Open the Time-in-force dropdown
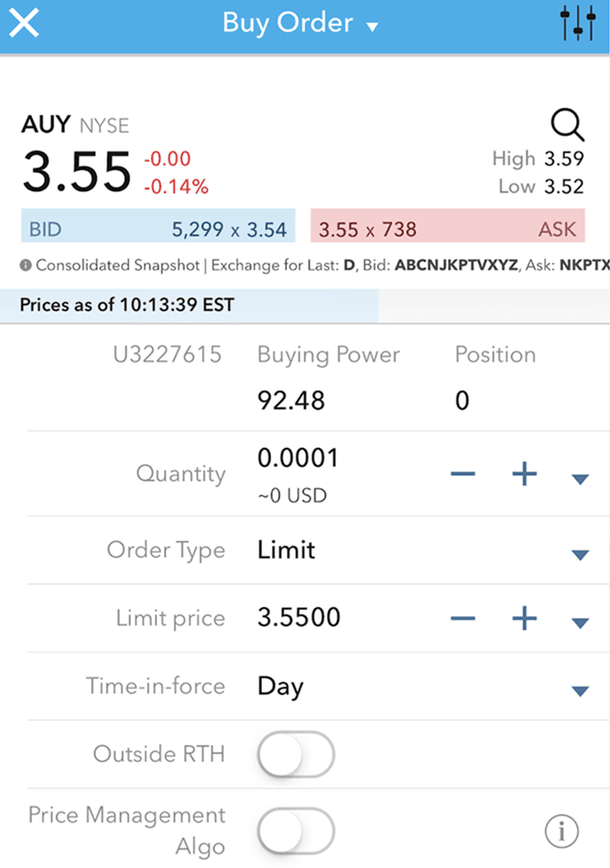Image resolution: width=610 pixels, height=868 pixels. [579, 690]
